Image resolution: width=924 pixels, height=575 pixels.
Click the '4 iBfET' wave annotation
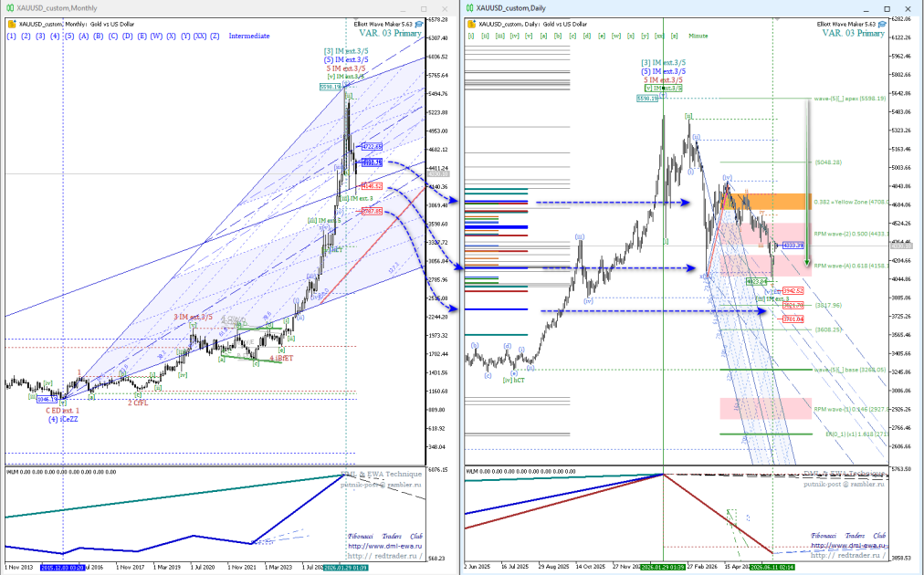click(282, 358)
